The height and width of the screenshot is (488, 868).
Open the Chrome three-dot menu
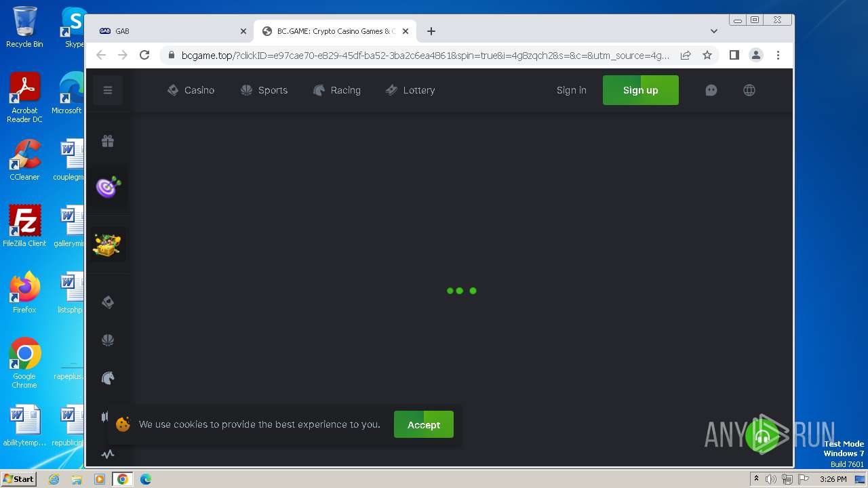point(778,55)
